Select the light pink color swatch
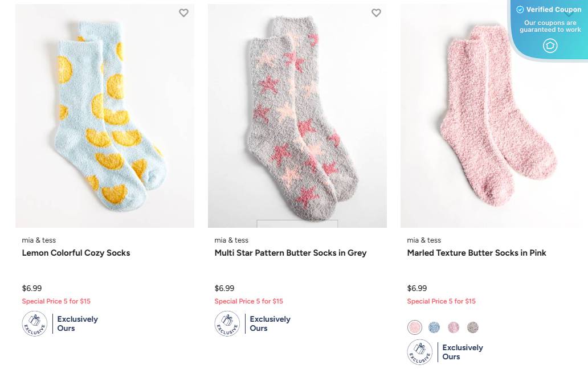 pos(415,327)
